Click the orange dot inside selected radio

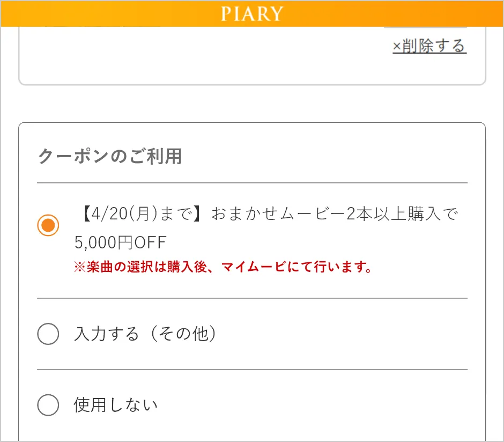[48, 225]
